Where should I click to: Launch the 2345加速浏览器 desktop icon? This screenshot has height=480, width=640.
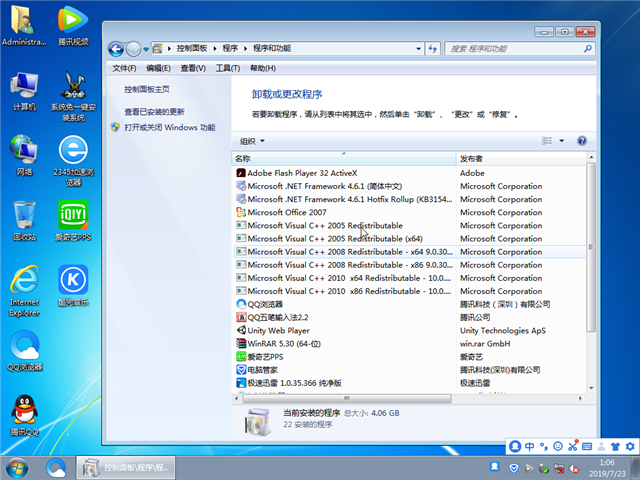[73, 160]
